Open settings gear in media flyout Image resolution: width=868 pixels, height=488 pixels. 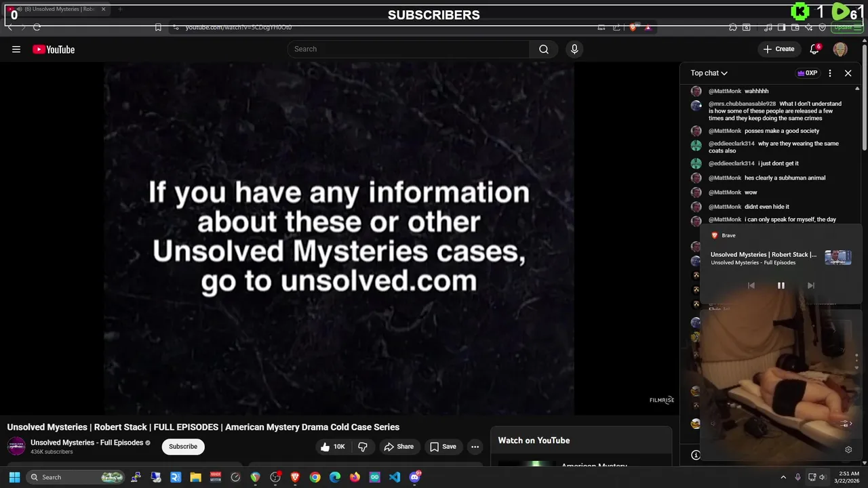(x=848, y=449)
